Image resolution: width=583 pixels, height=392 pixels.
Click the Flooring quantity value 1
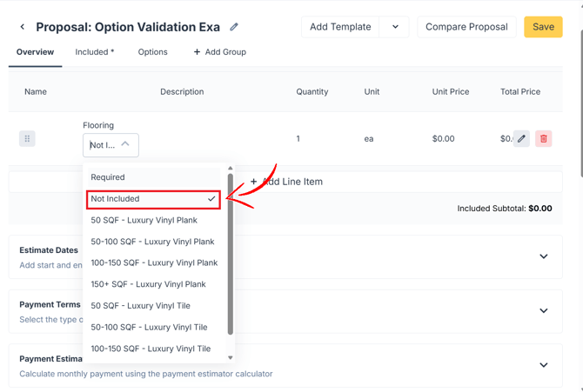(x=298, y=138)
